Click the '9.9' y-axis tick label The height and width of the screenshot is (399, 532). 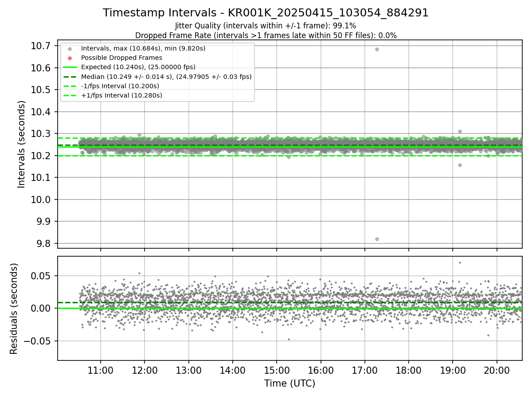coord(44,221)
